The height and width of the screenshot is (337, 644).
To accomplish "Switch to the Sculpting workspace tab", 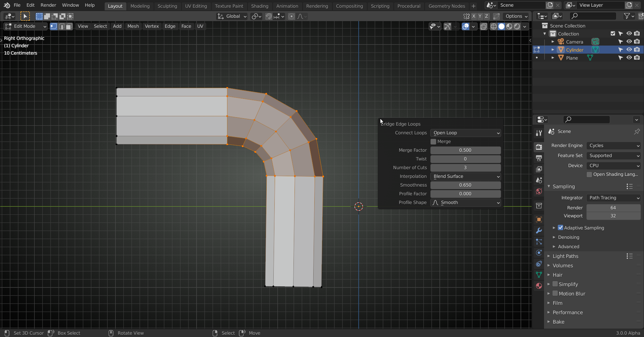I will pos(167,6).
